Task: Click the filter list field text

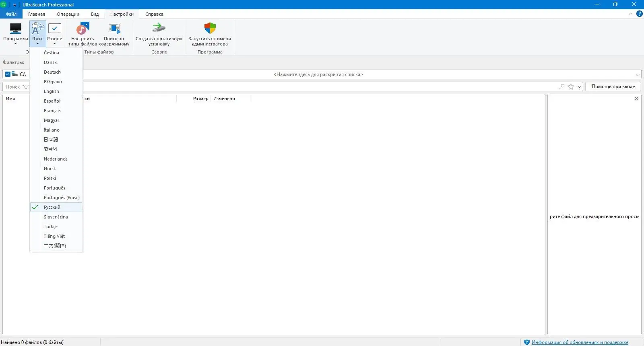Action: (318, 74)
